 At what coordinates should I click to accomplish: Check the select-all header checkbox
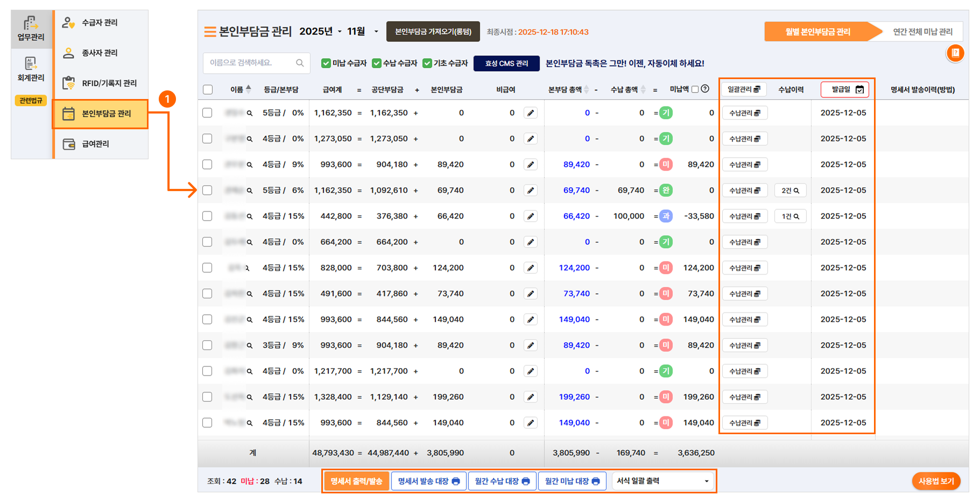[x=208, y=90]
